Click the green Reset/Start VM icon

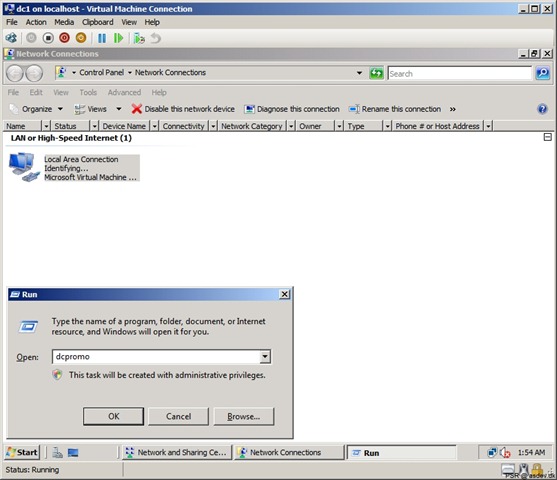pyautogui.click(x=118, y=38)
